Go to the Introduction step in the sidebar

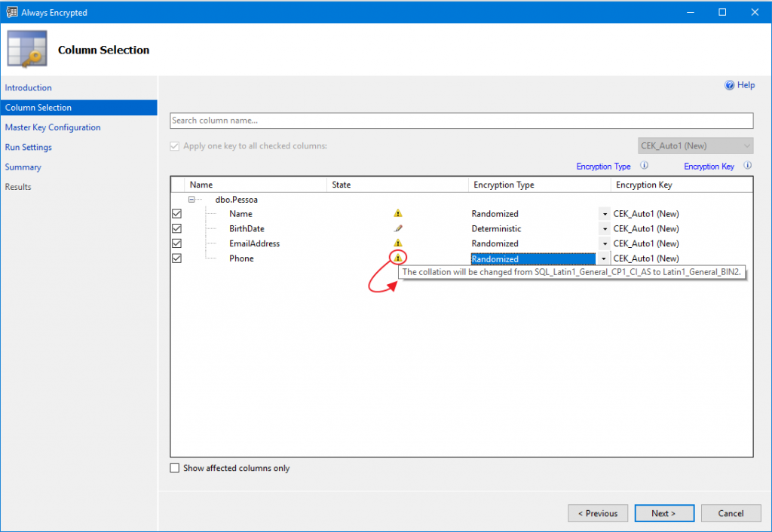28,87
